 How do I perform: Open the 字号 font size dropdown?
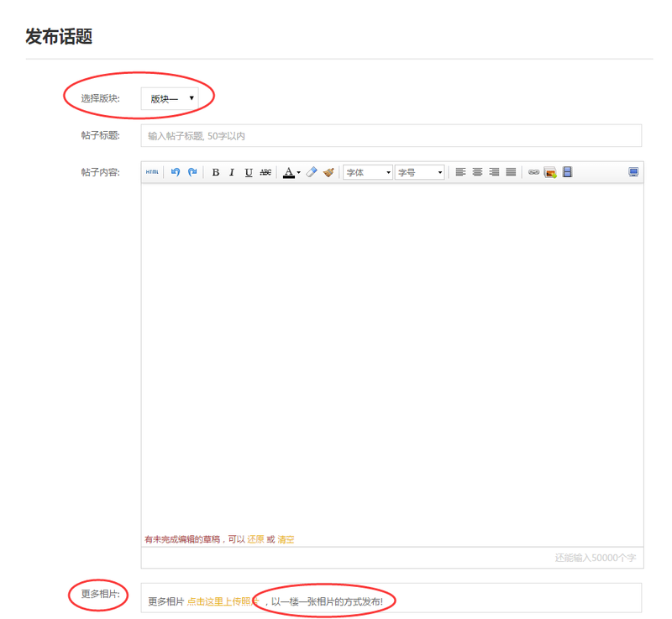pyautogui.click(x=418, y=172)
